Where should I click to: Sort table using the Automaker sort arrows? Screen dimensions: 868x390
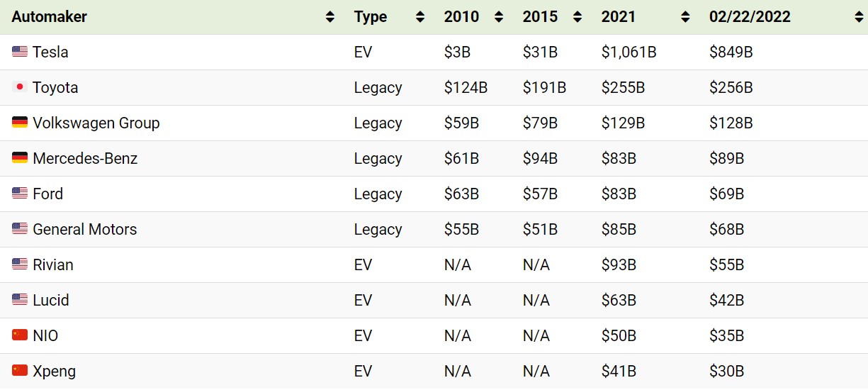(330, 17)
